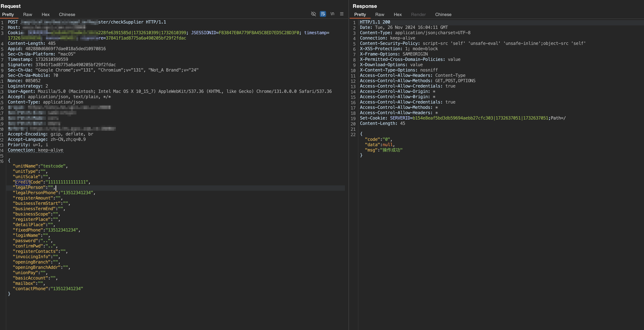The height and width of the screenshot is (330, 644).
Task: Click the "password" JSON line
Action: tap(33, 241)
